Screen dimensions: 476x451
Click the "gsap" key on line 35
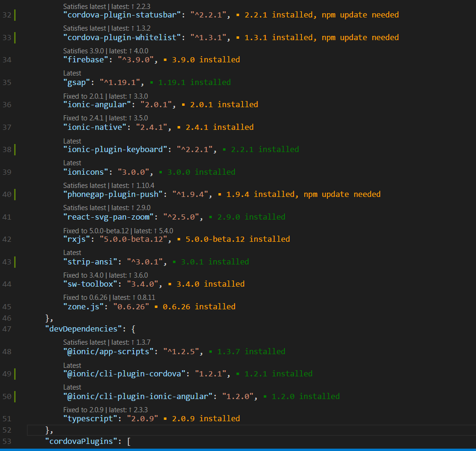(x=76, y=82)
